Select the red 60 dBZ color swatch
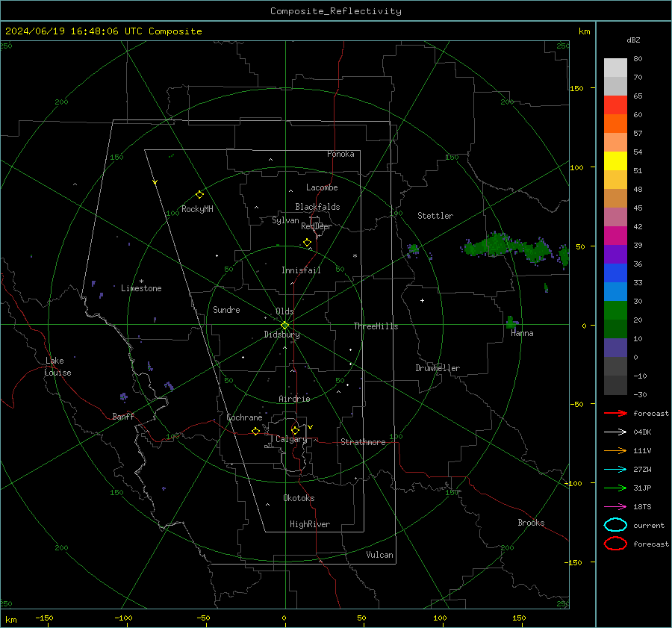The image size is (672, 628). (x=615, y=105)
